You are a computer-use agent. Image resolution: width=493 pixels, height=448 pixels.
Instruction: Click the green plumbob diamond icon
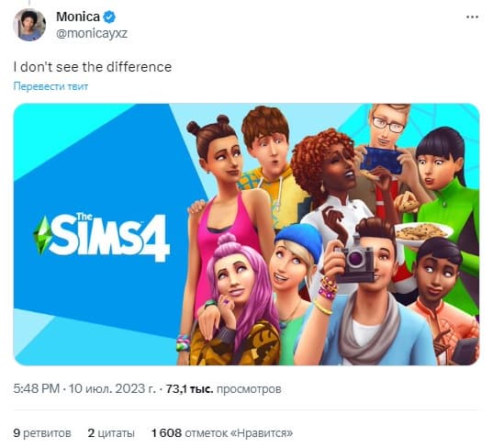42,235
